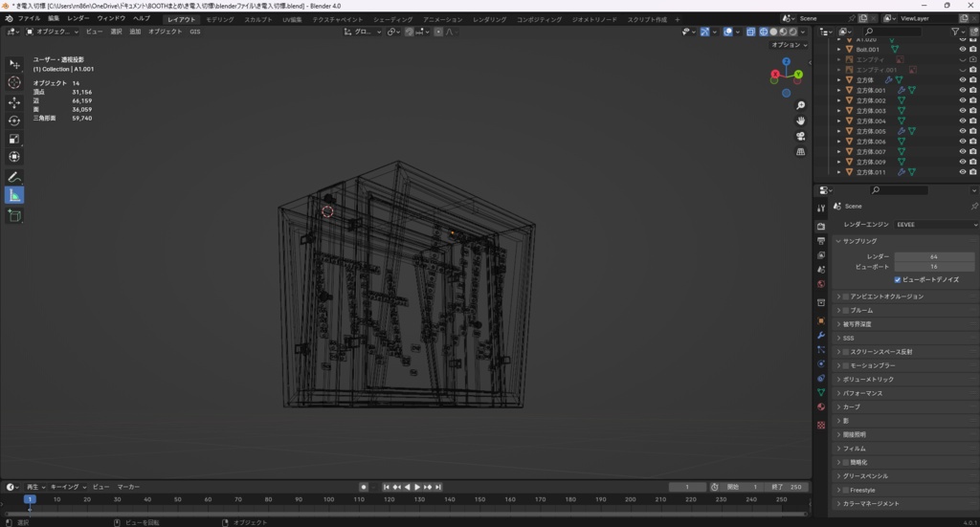Disable render for 立方体.011 camera icon
The width and height of the screenshot is (980, 527).
click(x=973, y=172)
